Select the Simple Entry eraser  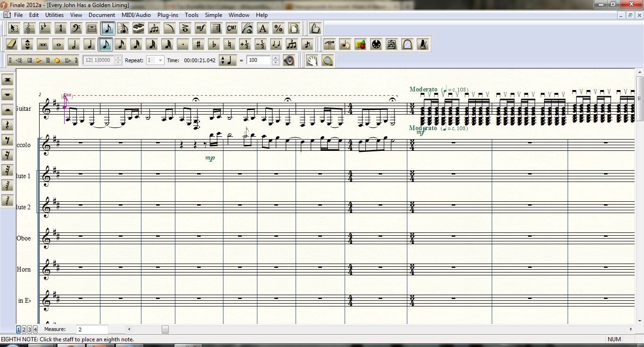(x=12, y=44)
